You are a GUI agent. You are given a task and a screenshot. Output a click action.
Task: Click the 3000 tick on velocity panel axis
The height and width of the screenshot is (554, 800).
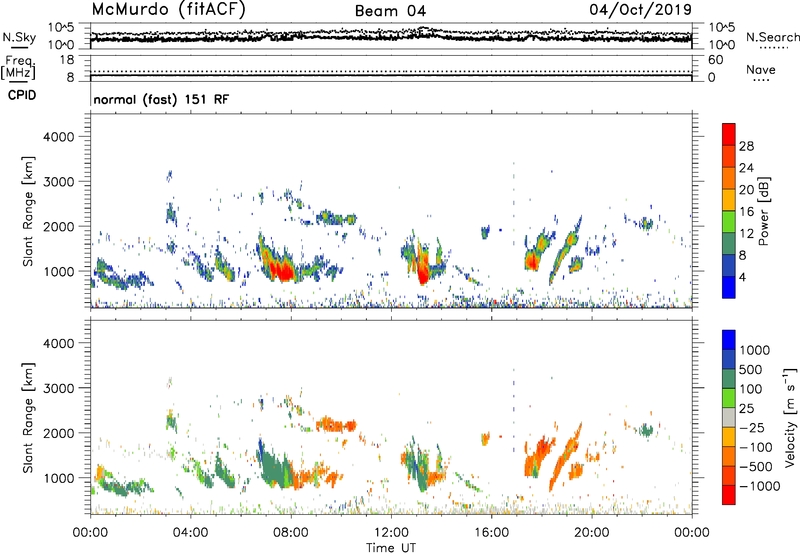(x=59, y=388)
